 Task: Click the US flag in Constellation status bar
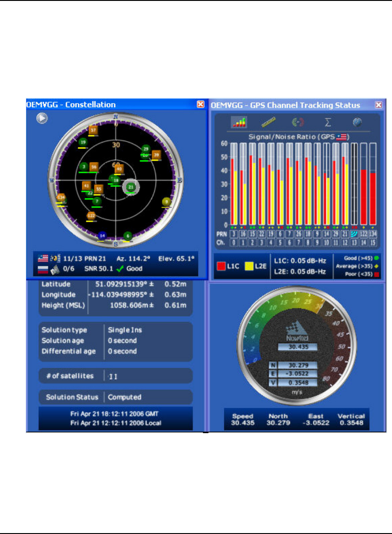point(43,259)
